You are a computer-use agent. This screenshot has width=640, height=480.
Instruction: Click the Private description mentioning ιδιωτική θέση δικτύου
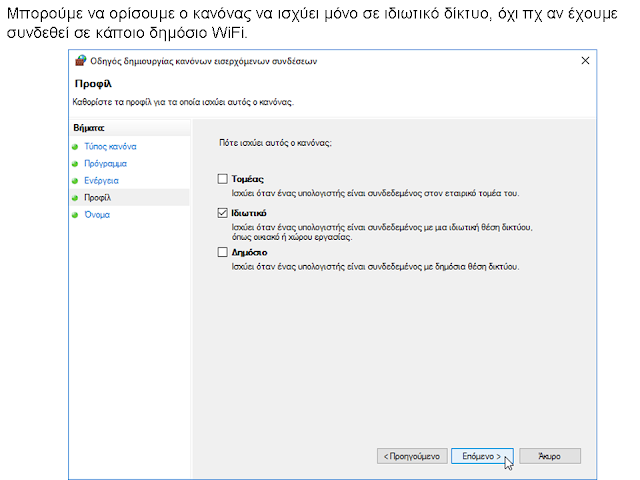(x=382, y=232)
